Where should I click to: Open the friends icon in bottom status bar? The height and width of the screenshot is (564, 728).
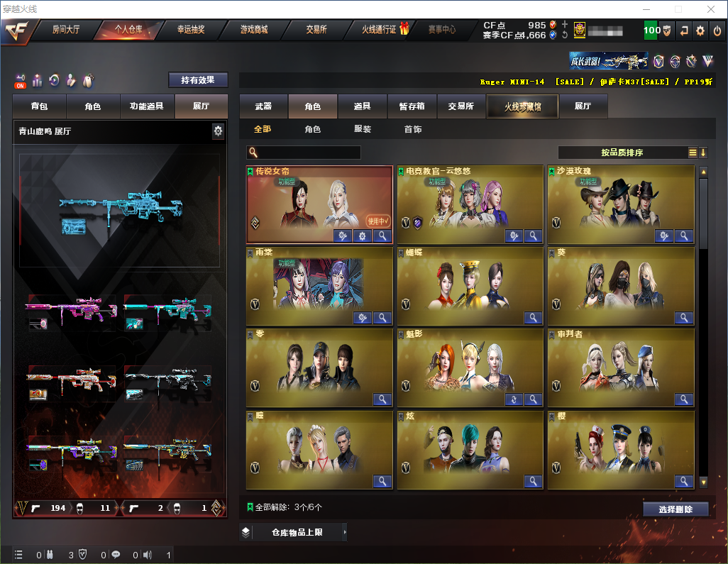click(50, 555)
